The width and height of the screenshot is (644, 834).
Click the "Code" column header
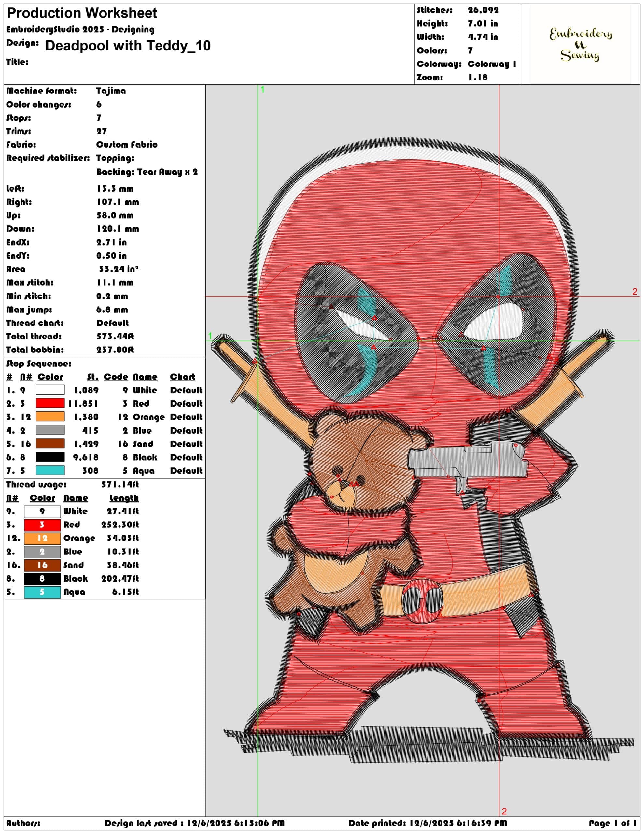click(116, 377)
